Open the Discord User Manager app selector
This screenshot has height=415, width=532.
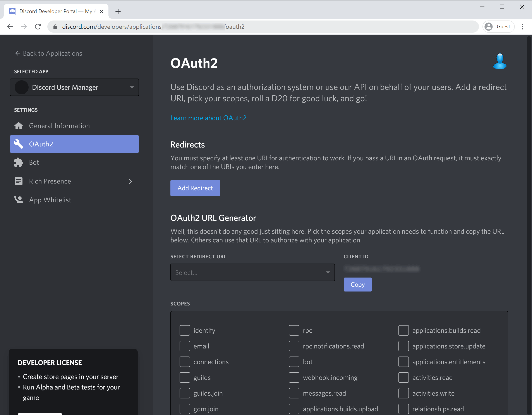pyautogui.click(x=74, y=87)
